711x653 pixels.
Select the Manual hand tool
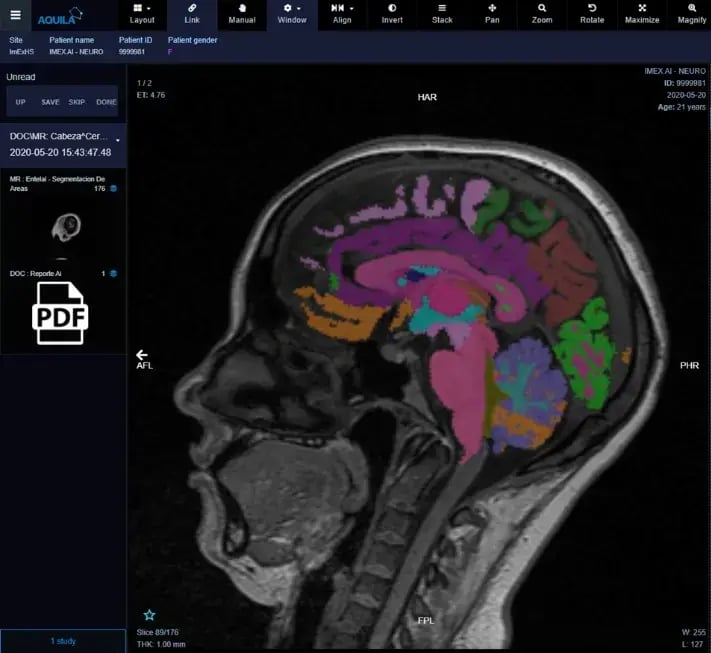(x=242, y=13)
